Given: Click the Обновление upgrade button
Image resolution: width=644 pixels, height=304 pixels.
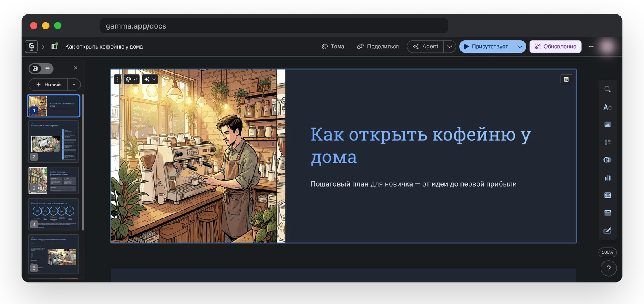Looking at the screenshot, I should (555, 46).
